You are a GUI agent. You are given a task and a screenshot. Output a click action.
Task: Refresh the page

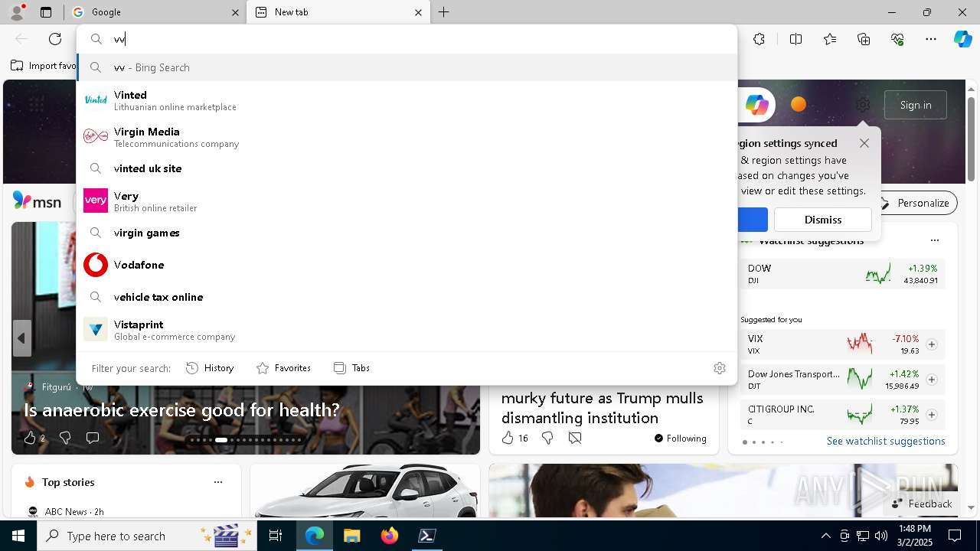(55, 39)
